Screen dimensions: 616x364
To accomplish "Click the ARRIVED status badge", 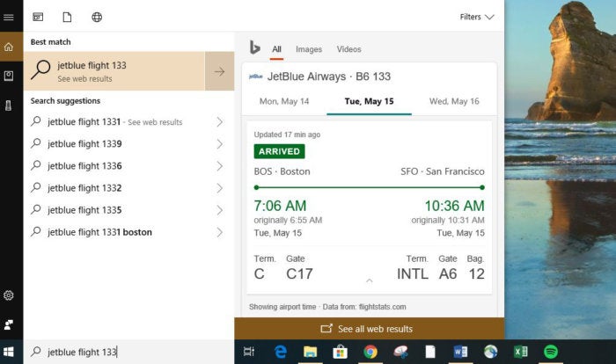I will 279,151.
